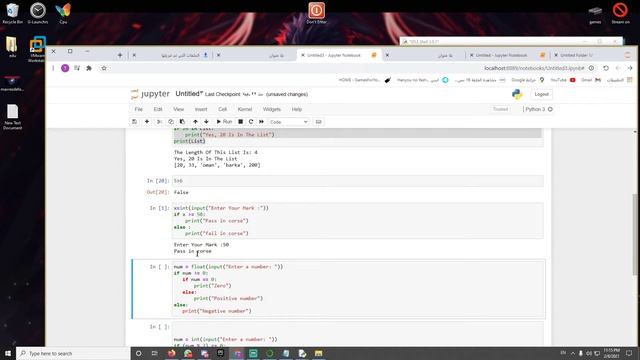Interrupt the kernel with the stop icon

241,122
